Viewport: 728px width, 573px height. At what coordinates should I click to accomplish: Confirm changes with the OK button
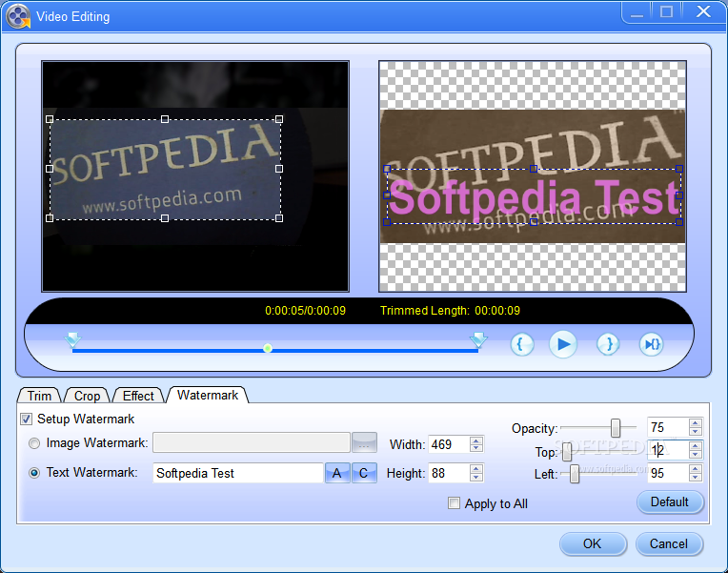click(593, 543)
